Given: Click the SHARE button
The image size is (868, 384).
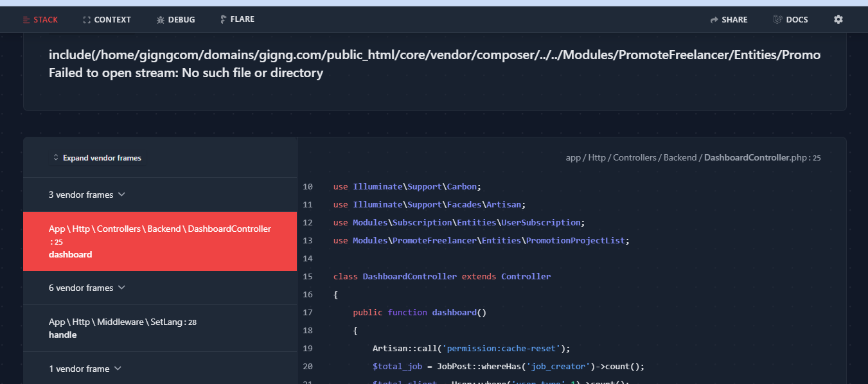Looking at the screenshot, I should (x=729, y=20).
